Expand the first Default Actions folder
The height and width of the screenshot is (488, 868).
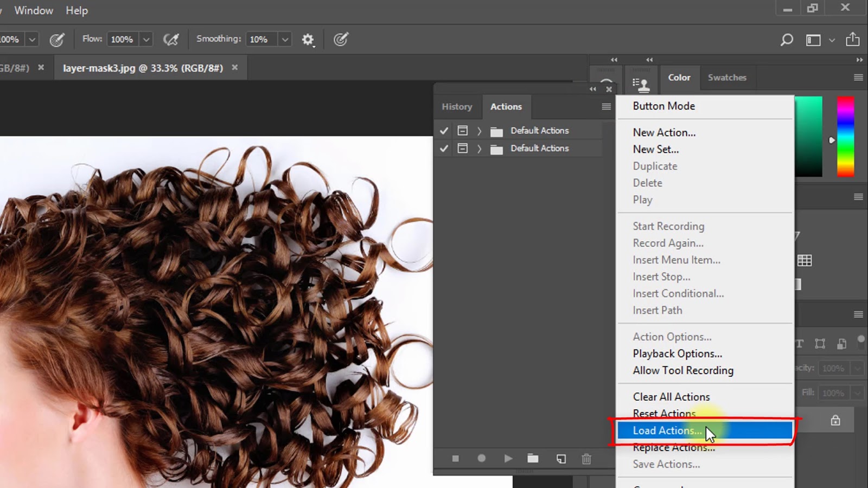(x=479, y=131)
